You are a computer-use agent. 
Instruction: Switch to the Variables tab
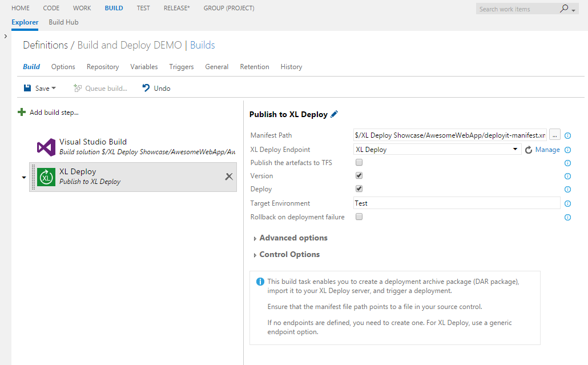(x=144, y=67)
